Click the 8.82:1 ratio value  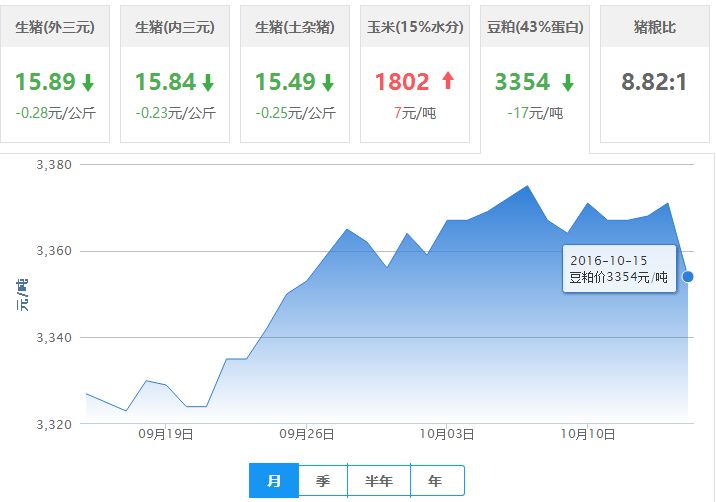click(x=654, y=82)
